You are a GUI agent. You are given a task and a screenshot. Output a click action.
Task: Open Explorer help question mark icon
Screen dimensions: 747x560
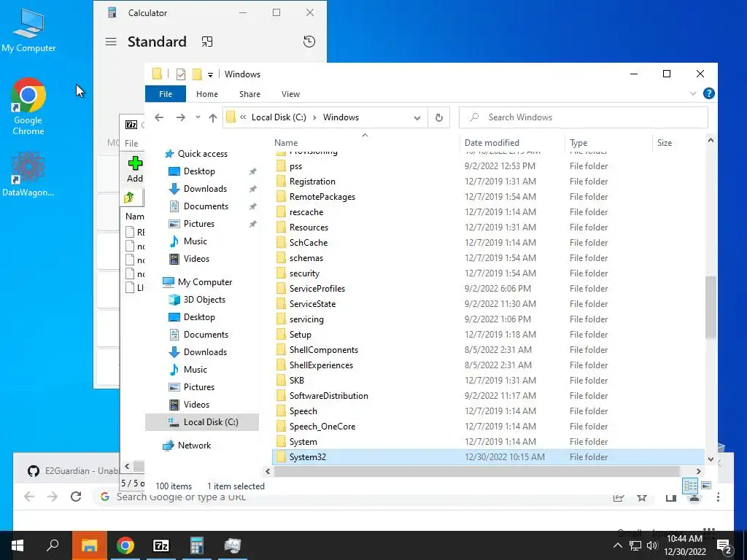pyautogui.click(x=709, y=94)
